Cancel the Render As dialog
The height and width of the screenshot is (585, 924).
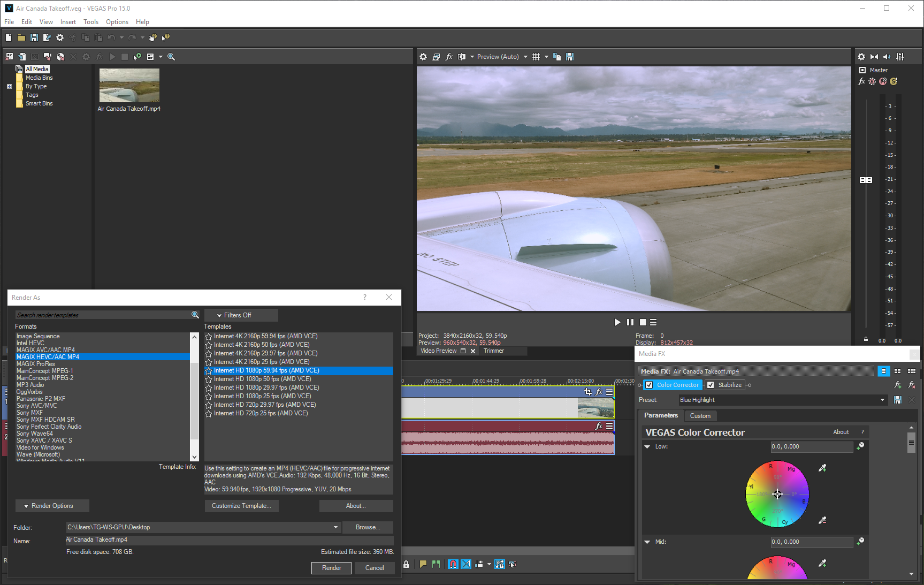375,568
